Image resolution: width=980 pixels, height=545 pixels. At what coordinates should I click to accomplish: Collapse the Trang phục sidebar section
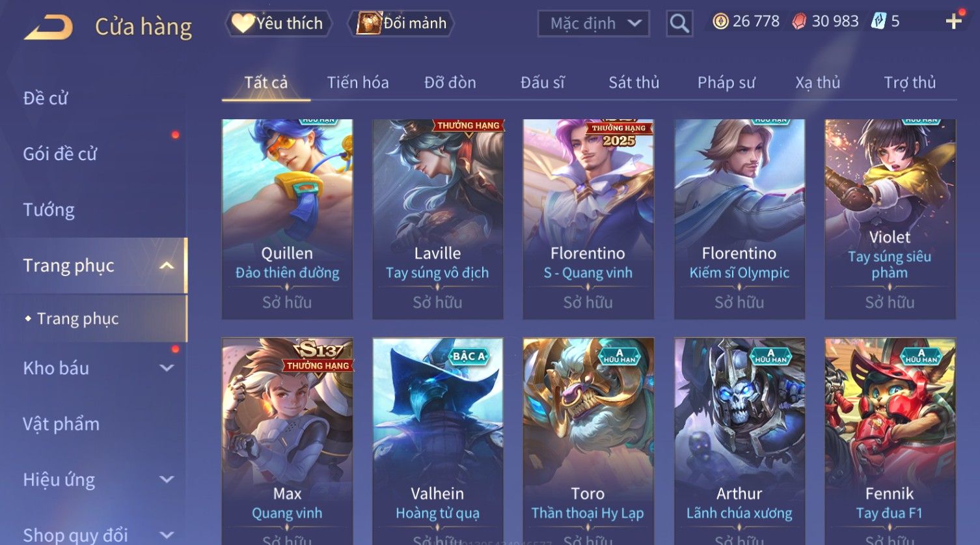click(167, 266)
